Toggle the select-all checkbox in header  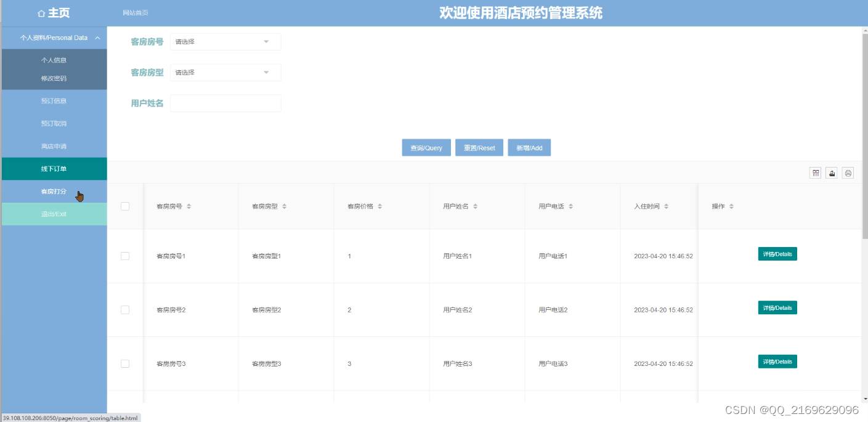pyautogui.click(x=125, y=206)
